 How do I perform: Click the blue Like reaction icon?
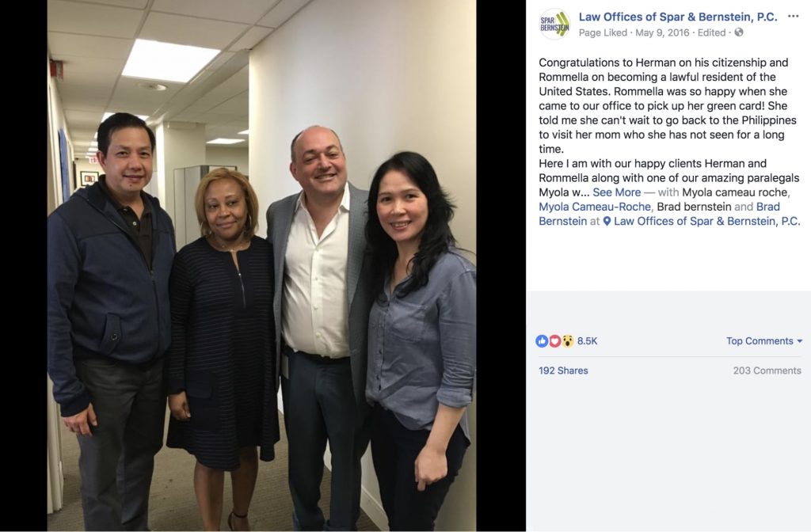tap(542, 340)
